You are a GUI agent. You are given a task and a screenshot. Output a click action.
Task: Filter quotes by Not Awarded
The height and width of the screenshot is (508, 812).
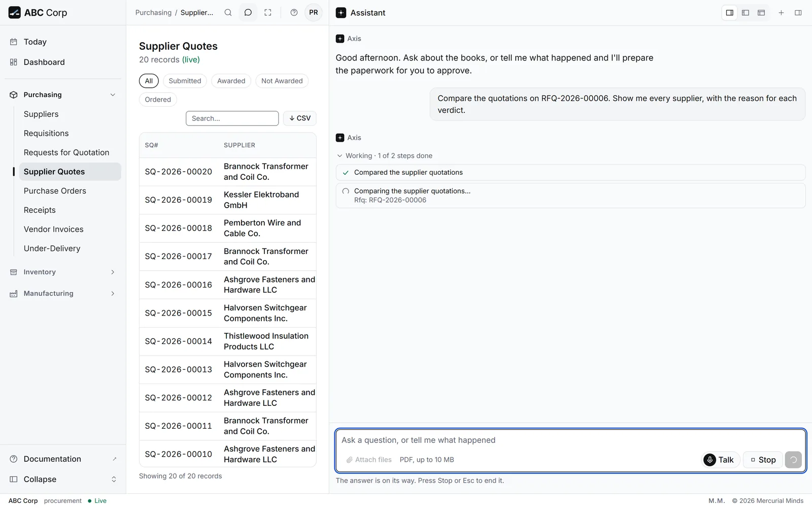[282, 81]
